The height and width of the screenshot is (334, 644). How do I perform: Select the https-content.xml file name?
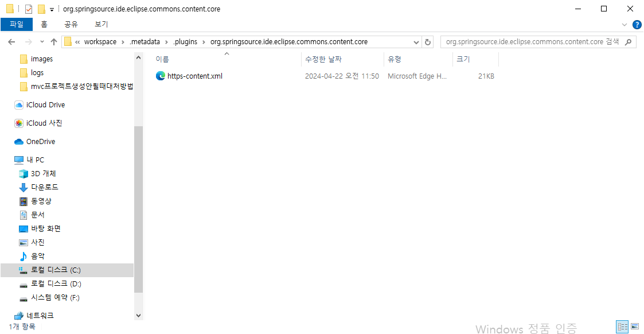coord(194,76)
